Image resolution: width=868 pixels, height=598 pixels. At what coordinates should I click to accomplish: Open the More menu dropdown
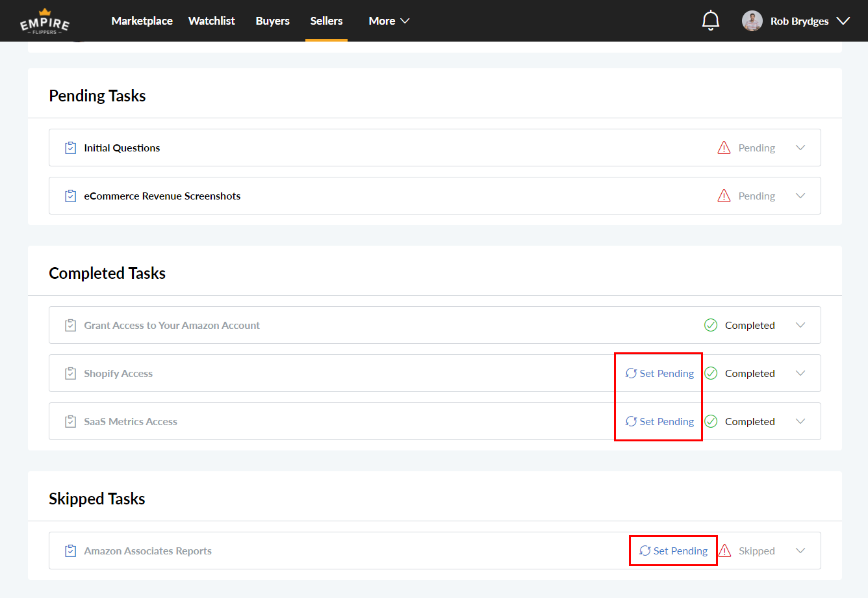click(389, 21)
